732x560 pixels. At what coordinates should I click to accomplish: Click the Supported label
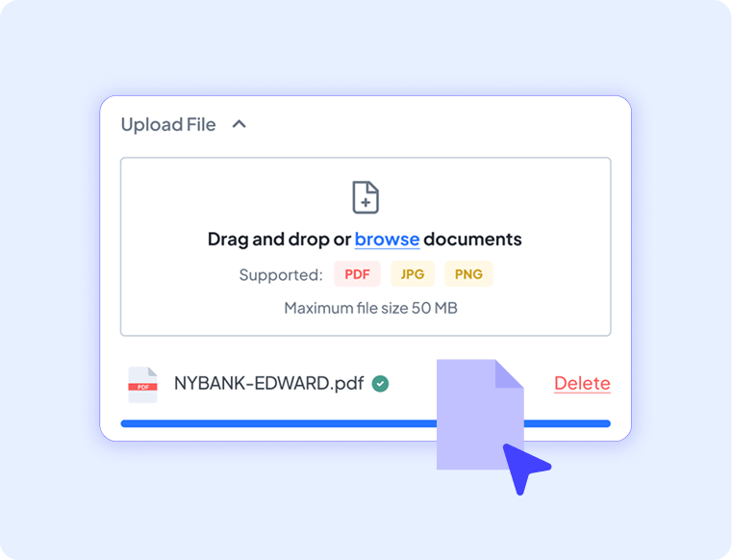pyautogui.click(x=281, y=274)
